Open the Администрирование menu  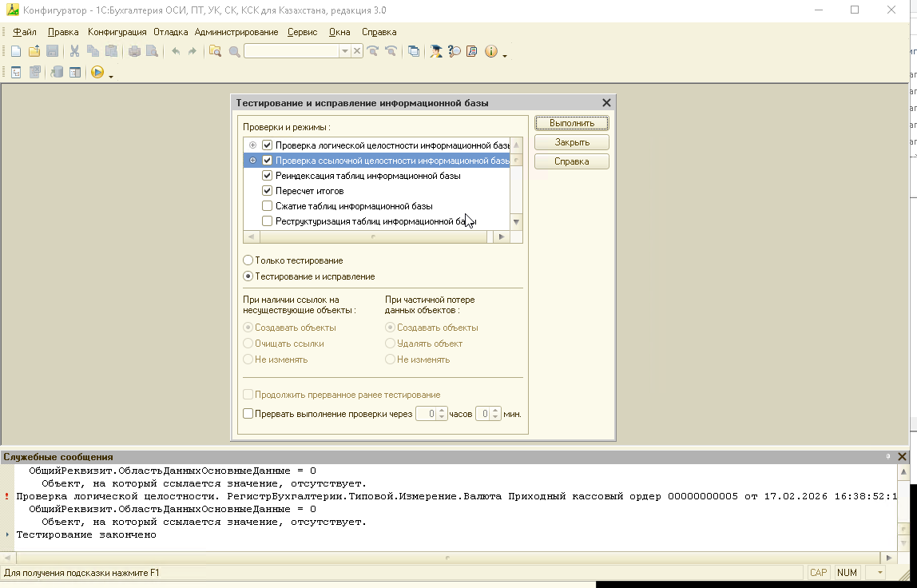click(x=236, y=32)
